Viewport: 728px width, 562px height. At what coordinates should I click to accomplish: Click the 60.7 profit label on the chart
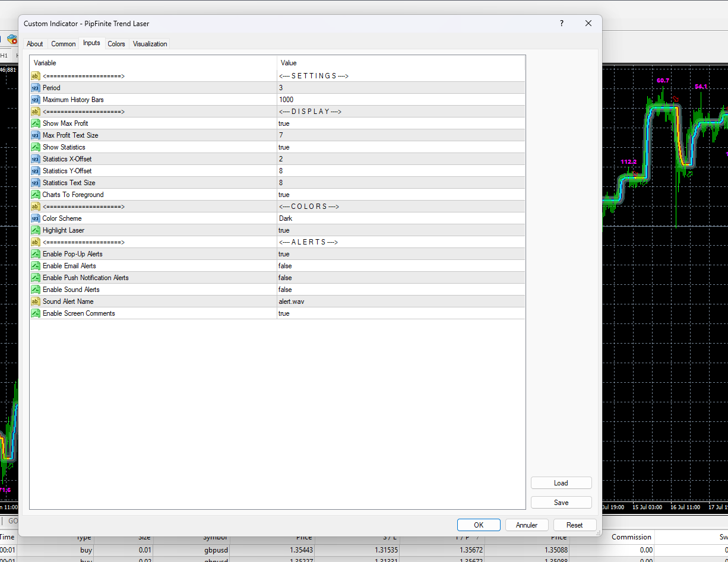click(663, 80)
